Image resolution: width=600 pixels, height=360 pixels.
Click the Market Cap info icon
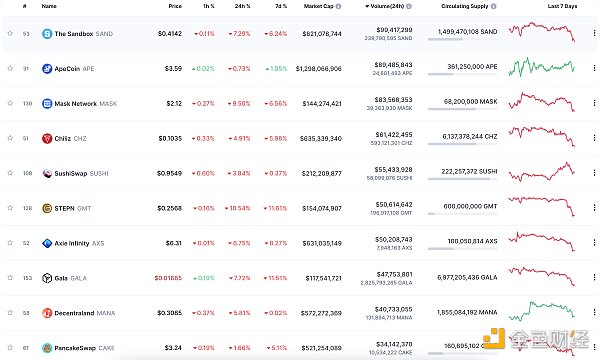tap(338, 6)
